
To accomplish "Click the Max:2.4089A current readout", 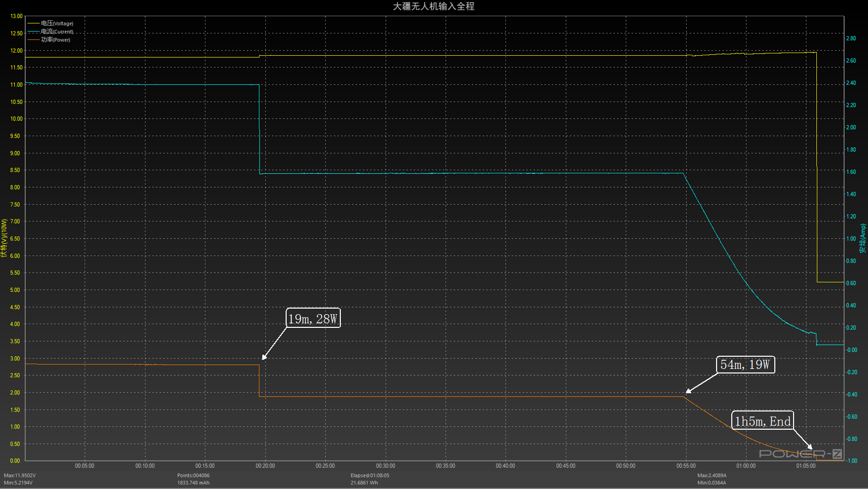I will coord(712,475).
